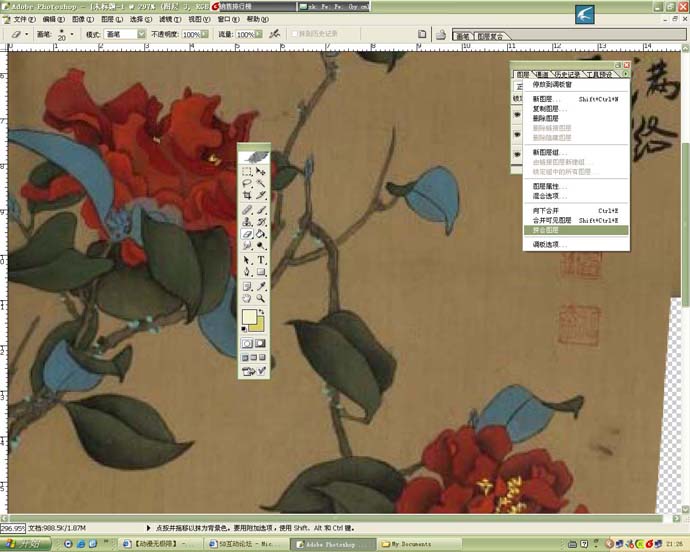Swap foreground and background colors arrow

pos(262,312)
